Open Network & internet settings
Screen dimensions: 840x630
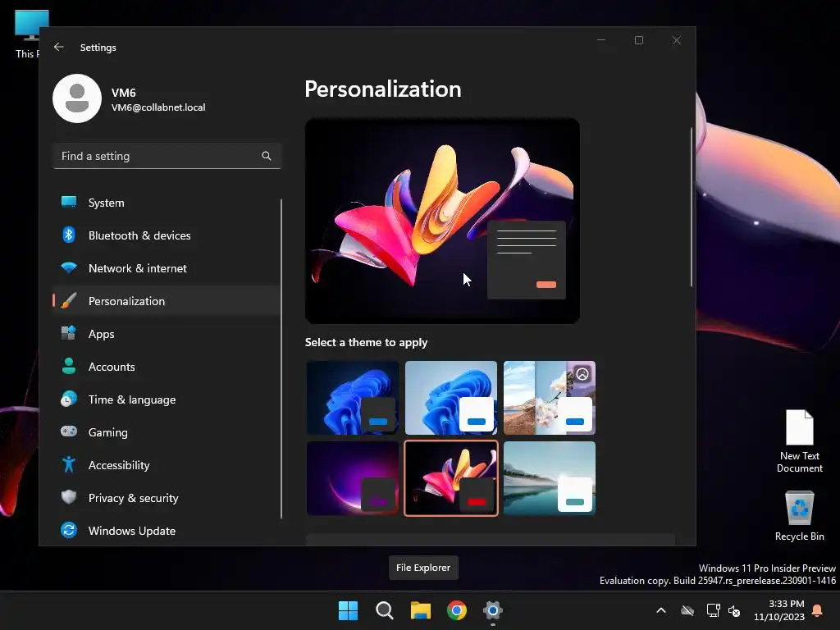167,268
